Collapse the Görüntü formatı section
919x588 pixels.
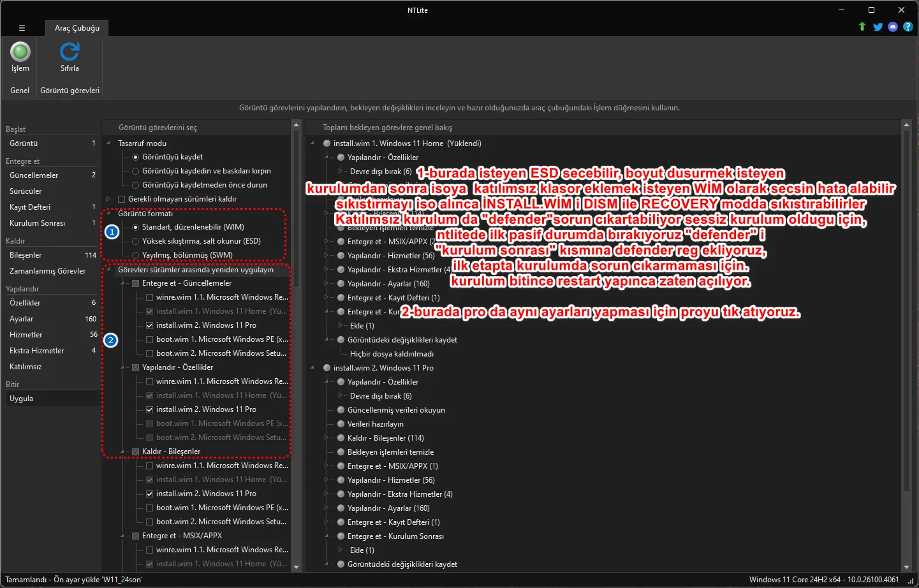[108, 214]
